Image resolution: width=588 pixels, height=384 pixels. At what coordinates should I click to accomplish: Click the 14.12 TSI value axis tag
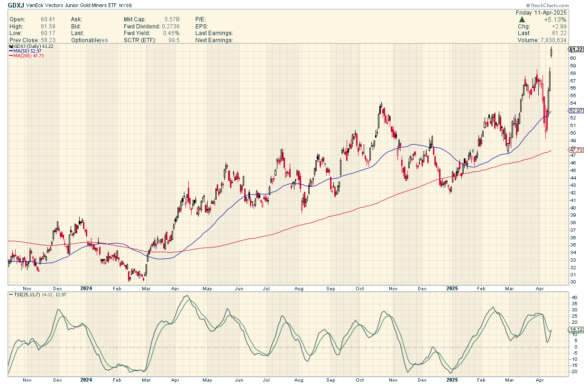(575, 329)
